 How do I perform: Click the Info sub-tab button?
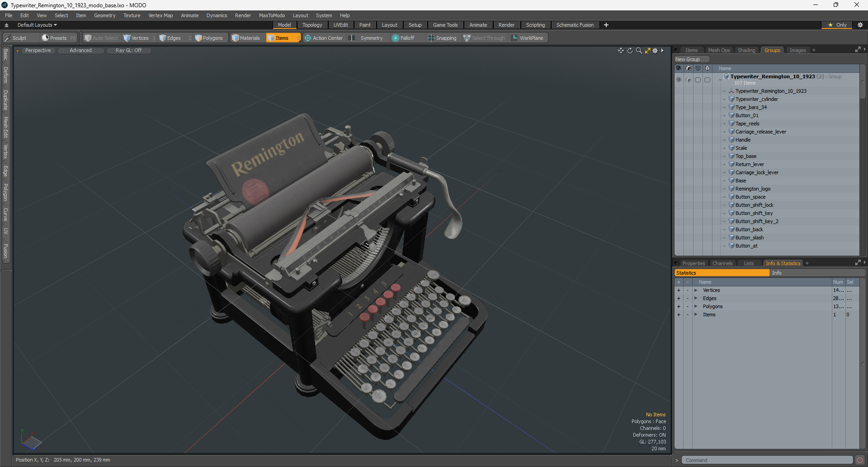(817, 273)
